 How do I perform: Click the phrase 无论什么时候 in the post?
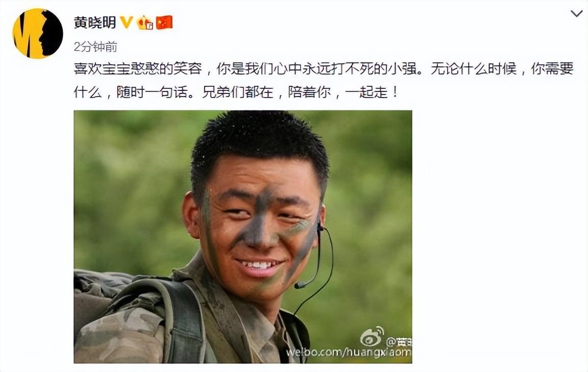point(474,69)
